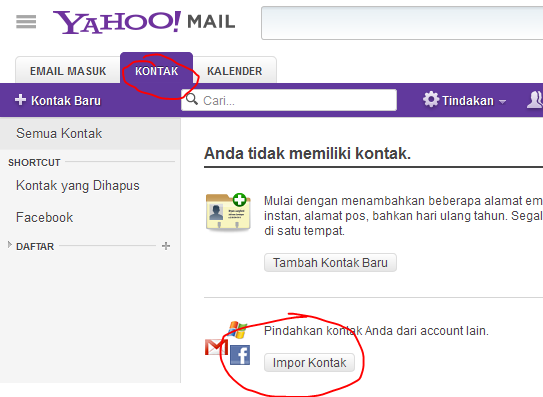Click the plus icon next to Kontak Baru
The width and height of the screenshot is (543, 397).
tap(20, 100)
